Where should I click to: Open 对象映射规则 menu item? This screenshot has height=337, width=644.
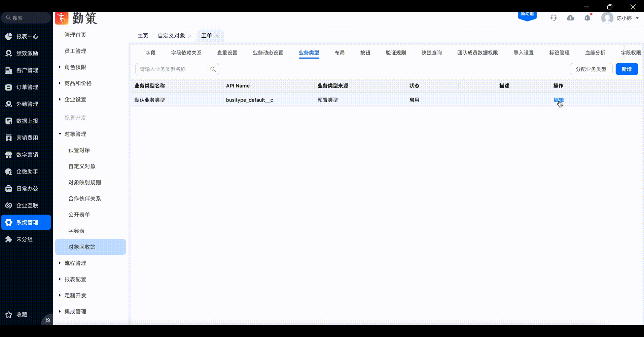[x=85, y=183]
